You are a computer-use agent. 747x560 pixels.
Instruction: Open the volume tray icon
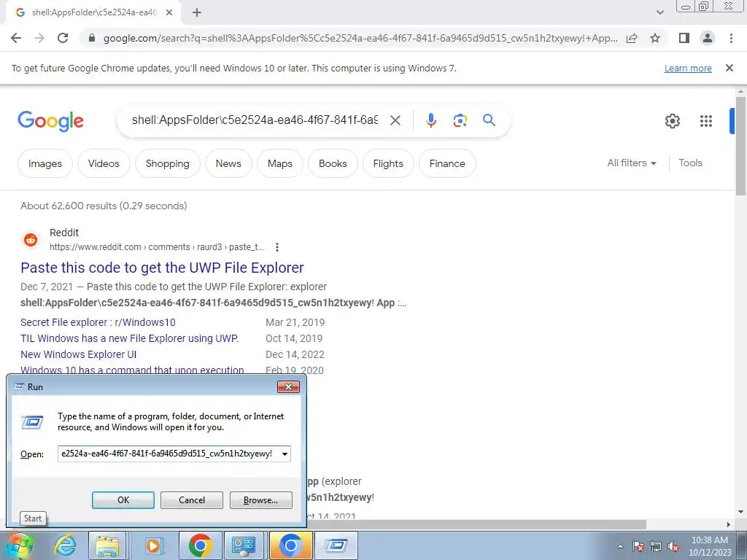click(673, 546)
